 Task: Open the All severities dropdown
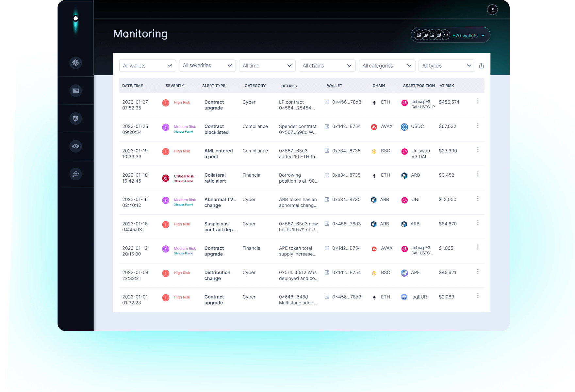[207, 65]
